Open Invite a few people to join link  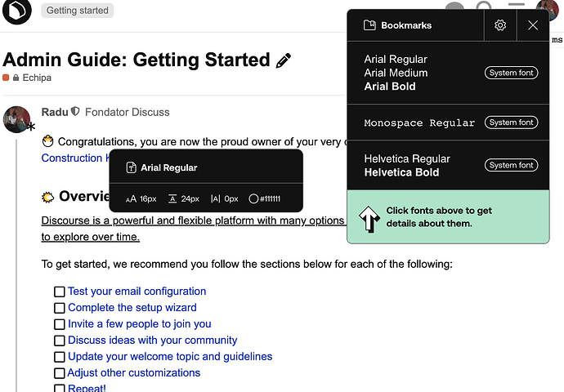(140, 324)
